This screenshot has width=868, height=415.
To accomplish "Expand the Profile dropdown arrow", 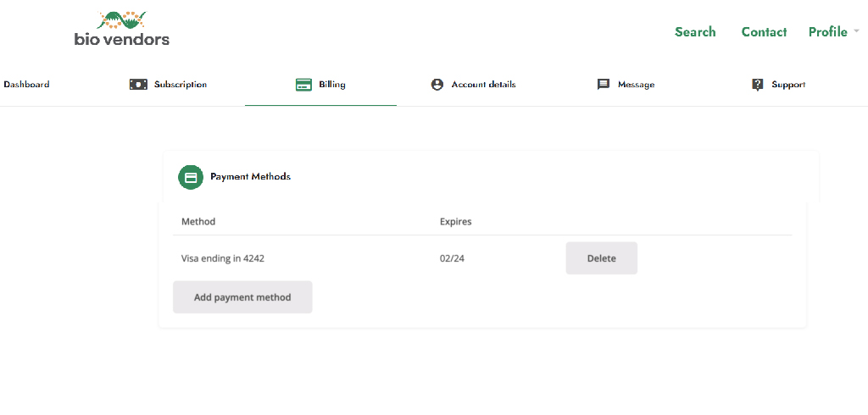I will point(856,31).
